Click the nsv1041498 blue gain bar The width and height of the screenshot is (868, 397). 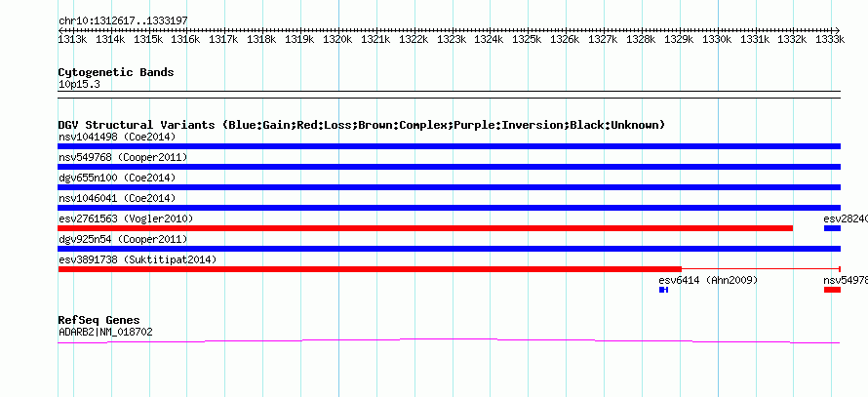tap(449, 146)
